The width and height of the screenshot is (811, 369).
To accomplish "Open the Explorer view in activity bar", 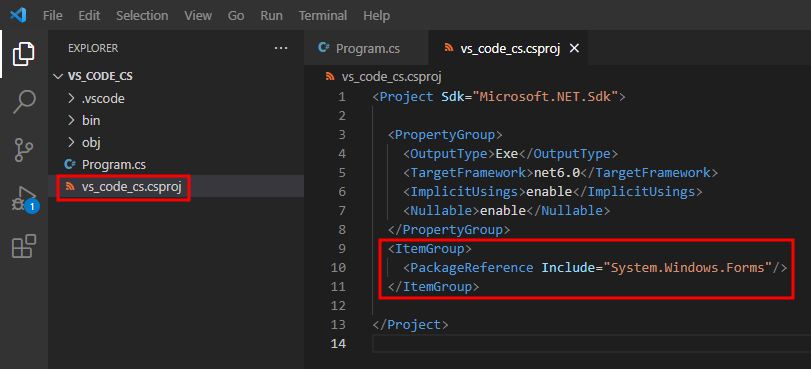I will (x=23, y=54).
